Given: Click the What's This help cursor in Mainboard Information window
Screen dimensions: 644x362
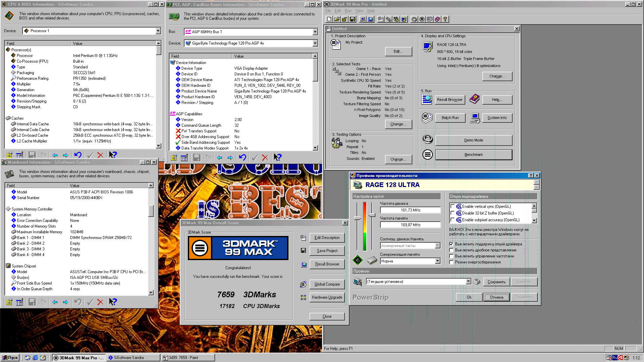Looking at the screenshot, I should coord(113,302).
